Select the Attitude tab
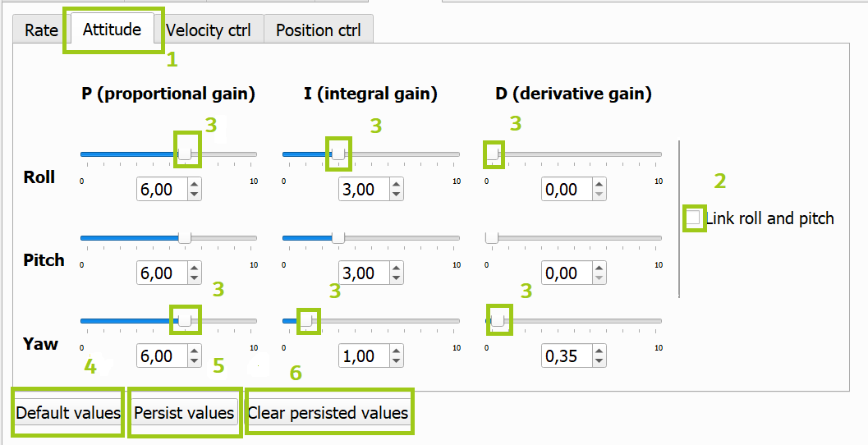Screen dimensions: 868x445 click(x=112, y=30)
